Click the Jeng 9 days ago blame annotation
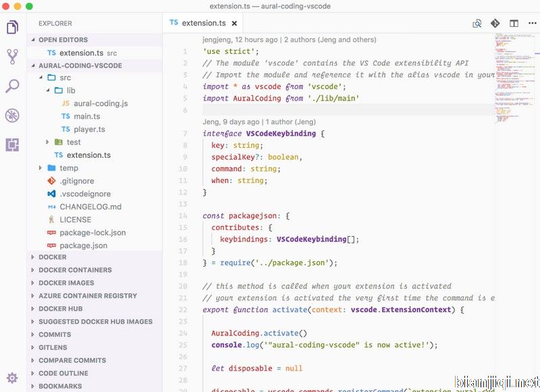Screen dimensions: 540x392 click(259, 122)
